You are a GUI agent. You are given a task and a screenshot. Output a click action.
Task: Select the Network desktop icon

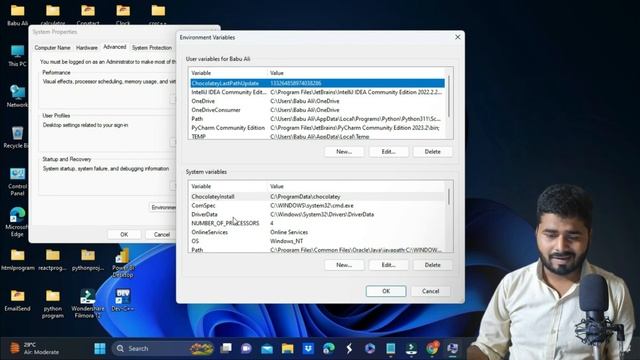(18, 96)
